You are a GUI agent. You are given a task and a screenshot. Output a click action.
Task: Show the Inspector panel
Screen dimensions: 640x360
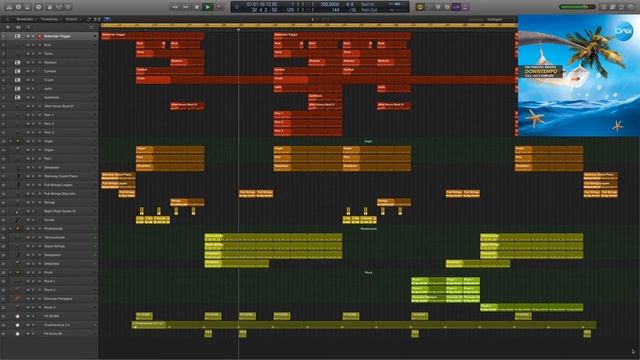pos(18,7)
